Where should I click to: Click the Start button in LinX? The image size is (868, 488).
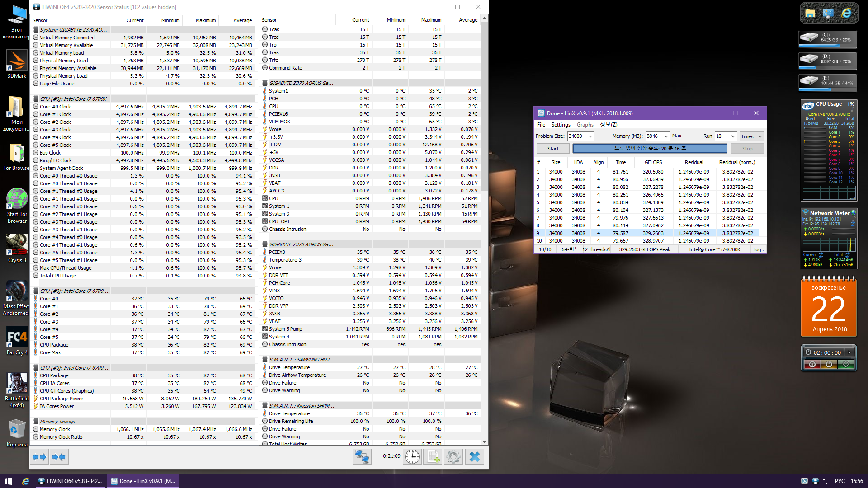click(x=553, y=149)
